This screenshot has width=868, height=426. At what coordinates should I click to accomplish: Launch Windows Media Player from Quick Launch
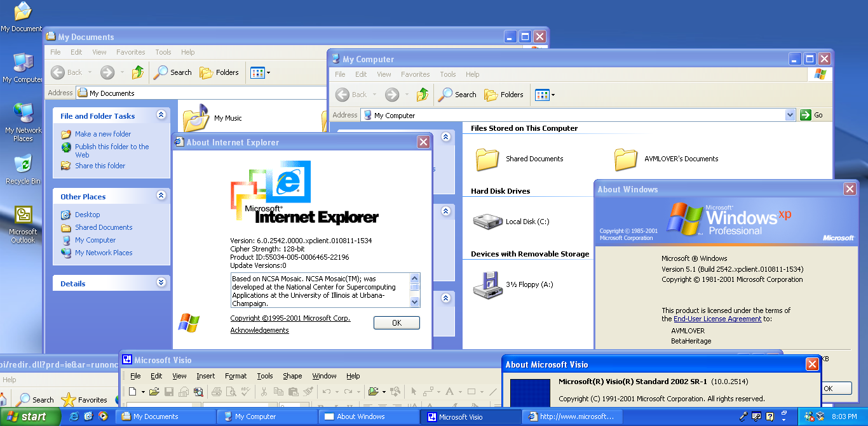pyautogui.click(x=102, y=416)
